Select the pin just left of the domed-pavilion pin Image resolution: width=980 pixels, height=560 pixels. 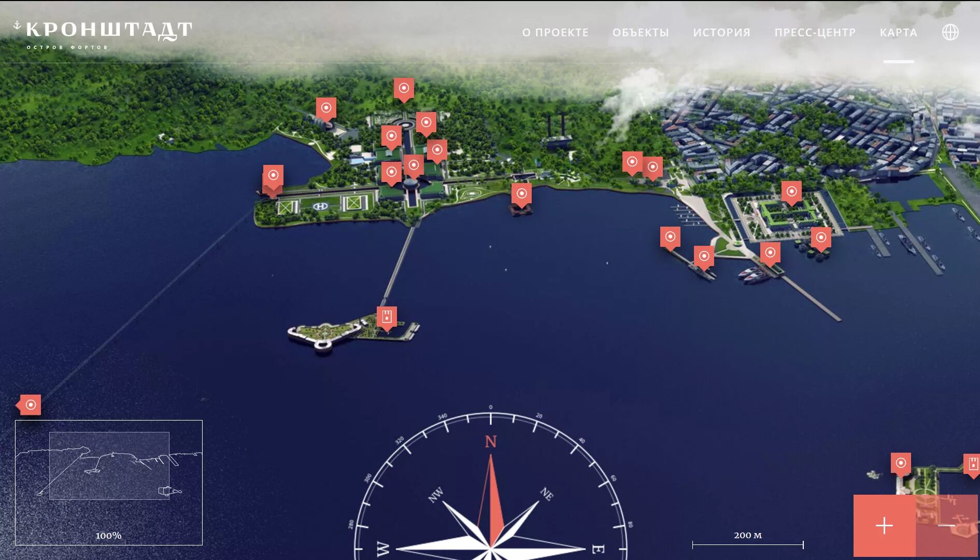pyautogui.click(x=391, y=173)
